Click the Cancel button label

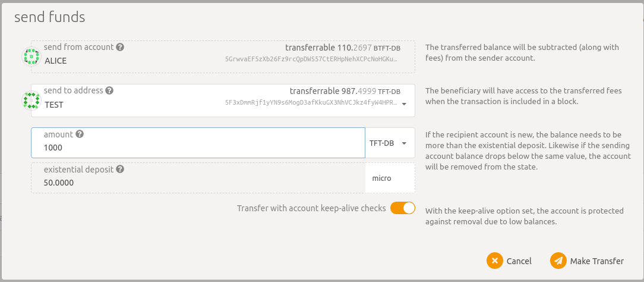519,261
